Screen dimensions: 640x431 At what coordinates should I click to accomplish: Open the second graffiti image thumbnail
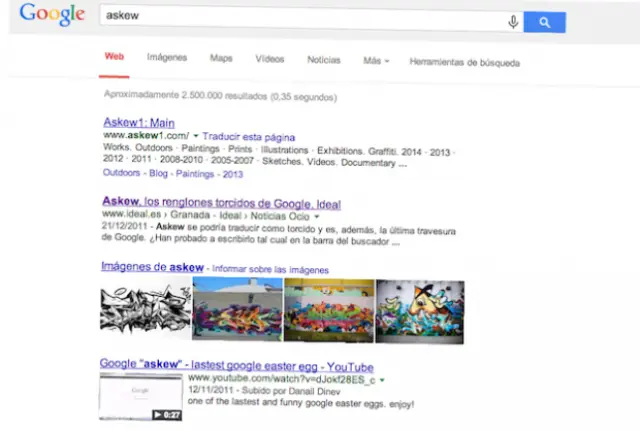236,307
